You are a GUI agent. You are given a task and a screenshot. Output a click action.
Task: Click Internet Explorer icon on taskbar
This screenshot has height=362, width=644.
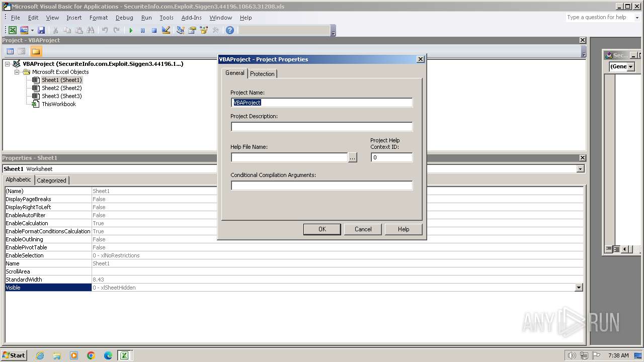click(40, 355)
